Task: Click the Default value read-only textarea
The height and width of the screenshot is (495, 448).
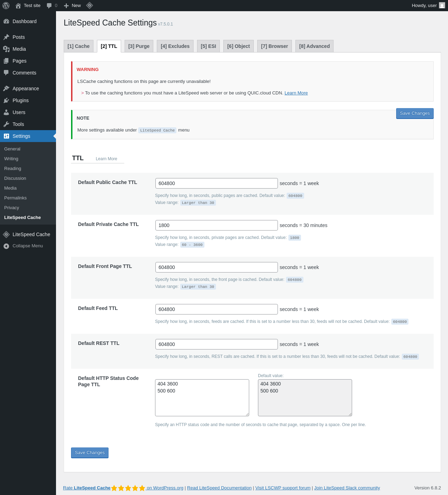Action: pyautogui.click(x=305, y=398)
